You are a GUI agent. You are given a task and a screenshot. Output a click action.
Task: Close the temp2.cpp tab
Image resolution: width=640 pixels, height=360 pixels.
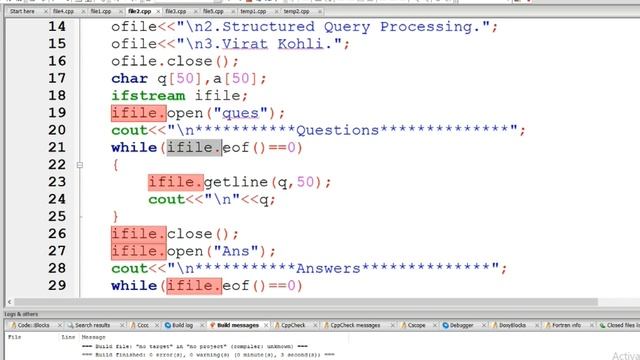[320, 11]
